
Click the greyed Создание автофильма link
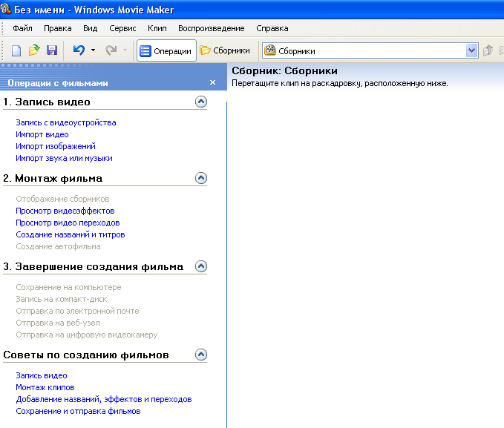pyautogui.click(x=58, y=246)
